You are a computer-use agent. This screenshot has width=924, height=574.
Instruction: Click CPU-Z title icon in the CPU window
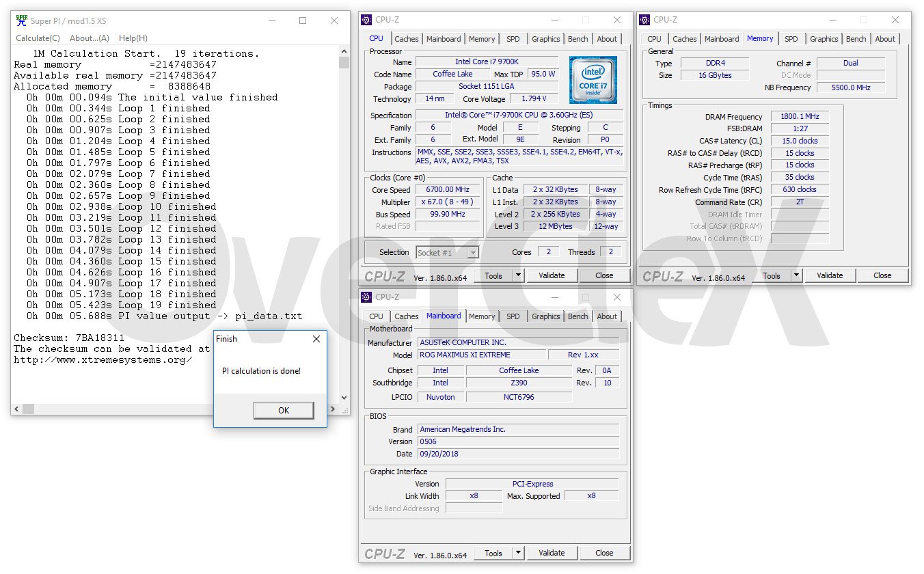(367, 20)
